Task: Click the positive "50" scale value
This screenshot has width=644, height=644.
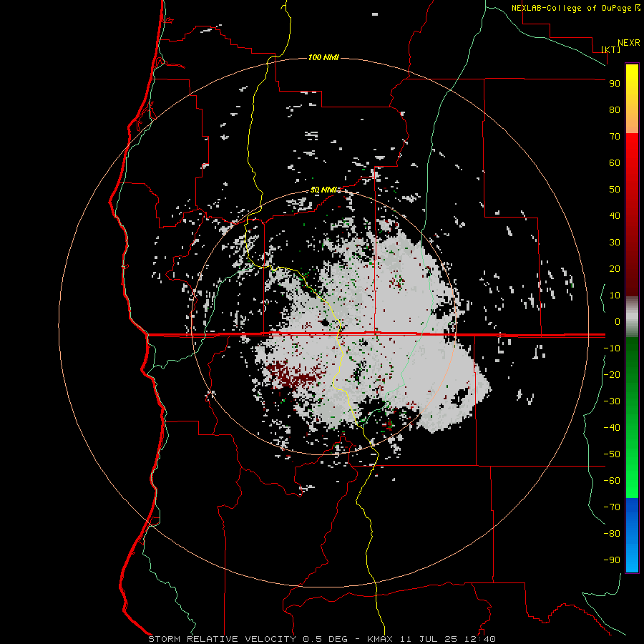Action: pyautogui.click(x=615, y=190)
